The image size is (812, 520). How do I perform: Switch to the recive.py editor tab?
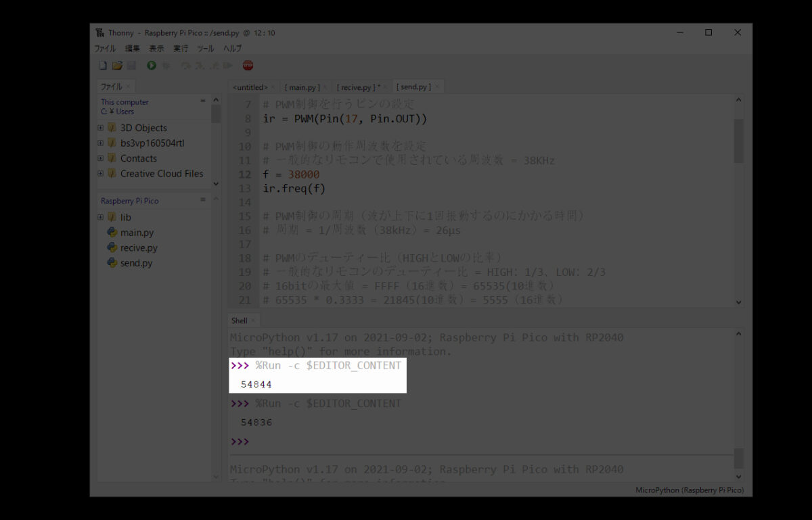pos(357,87)
